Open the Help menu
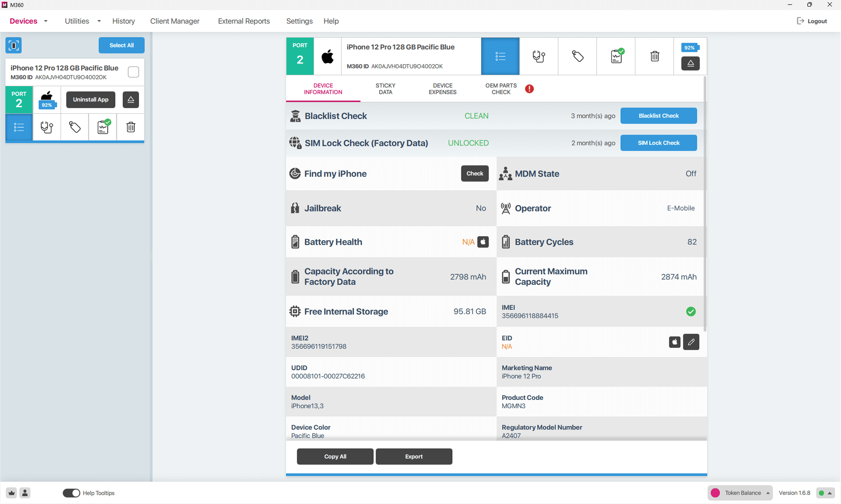 331,21
